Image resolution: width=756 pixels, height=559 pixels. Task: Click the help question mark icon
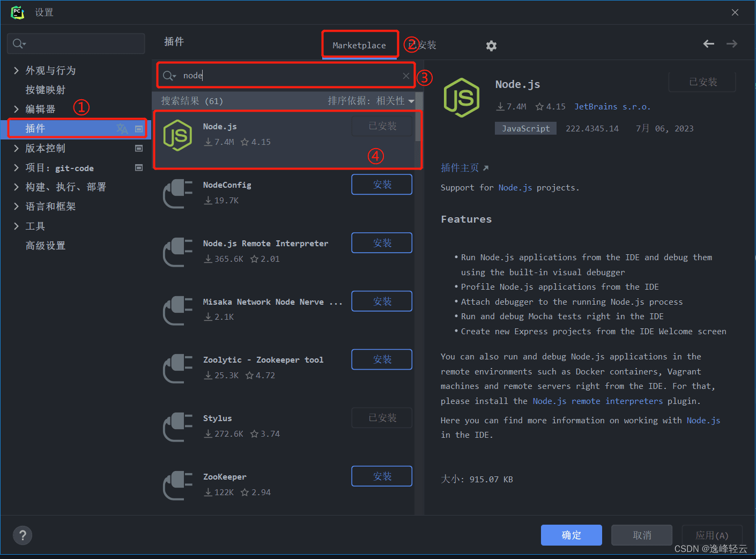point(23,535)
